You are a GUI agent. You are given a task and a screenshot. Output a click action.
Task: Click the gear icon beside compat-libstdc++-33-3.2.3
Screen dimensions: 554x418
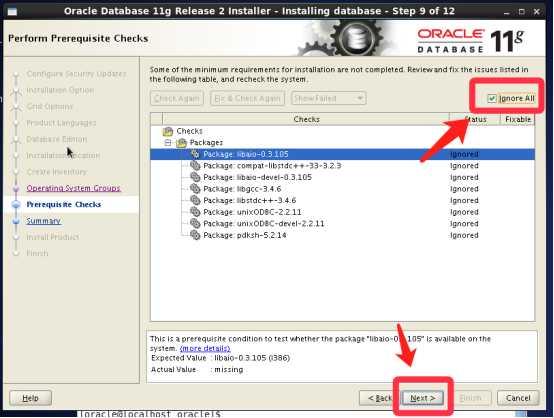point(195,166)
